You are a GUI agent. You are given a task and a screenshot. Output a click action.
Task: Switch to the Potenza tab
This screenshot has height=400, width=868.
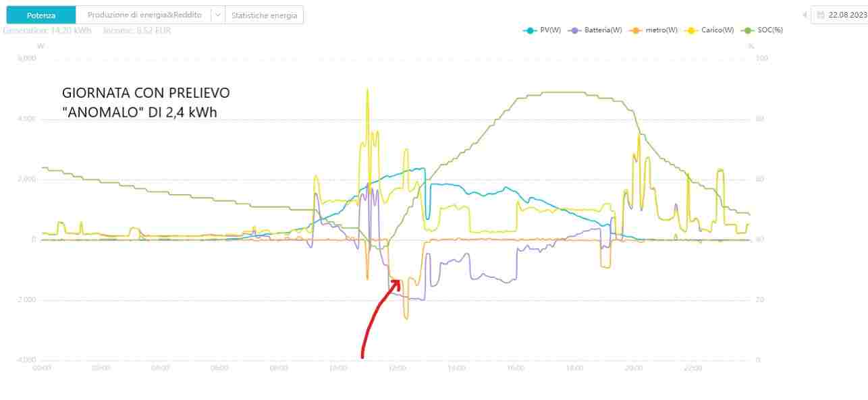point(41,15)
